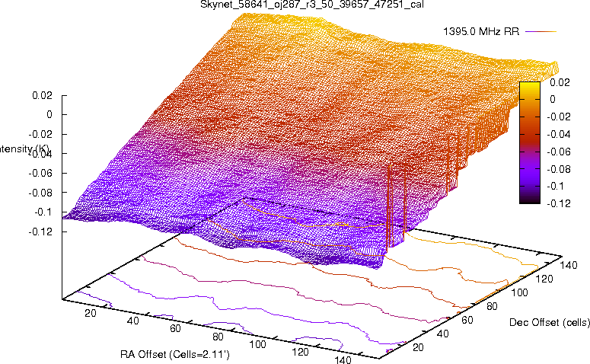Click the 80 tick on the Dec Offset axis
This screenshot has width=590, height=364.
tap(492, 307)
